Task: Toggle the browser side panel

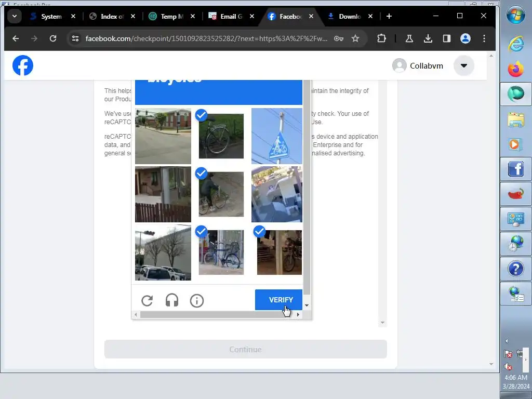Action: pos(446,38)
